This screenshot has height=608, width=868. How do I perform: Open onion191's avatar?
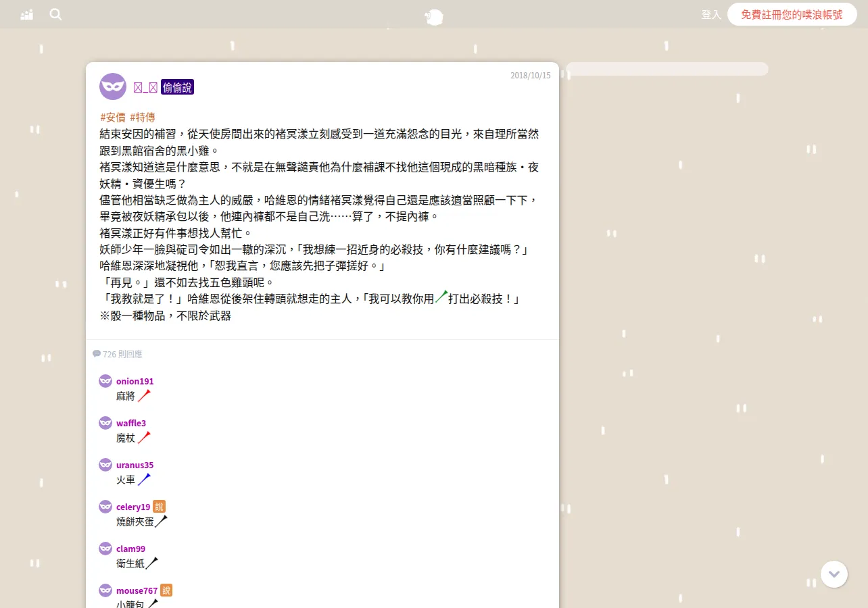(105, 381)
